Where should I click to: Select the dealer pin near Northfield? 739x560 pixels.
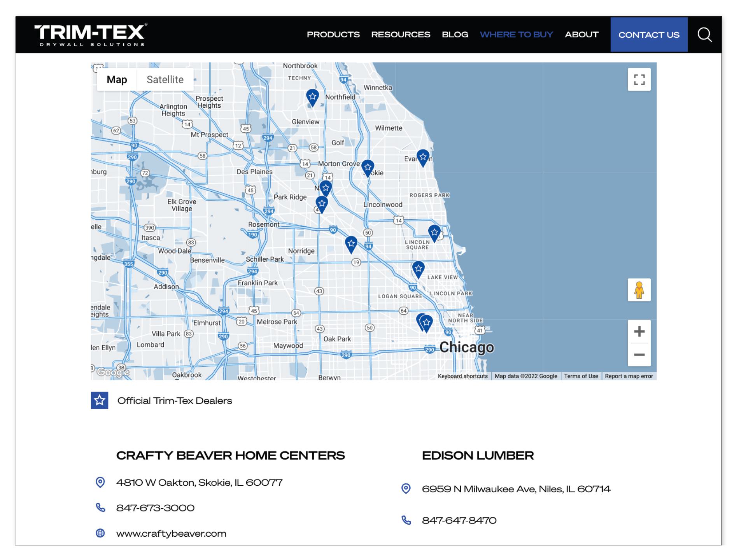tap(312, 97)
